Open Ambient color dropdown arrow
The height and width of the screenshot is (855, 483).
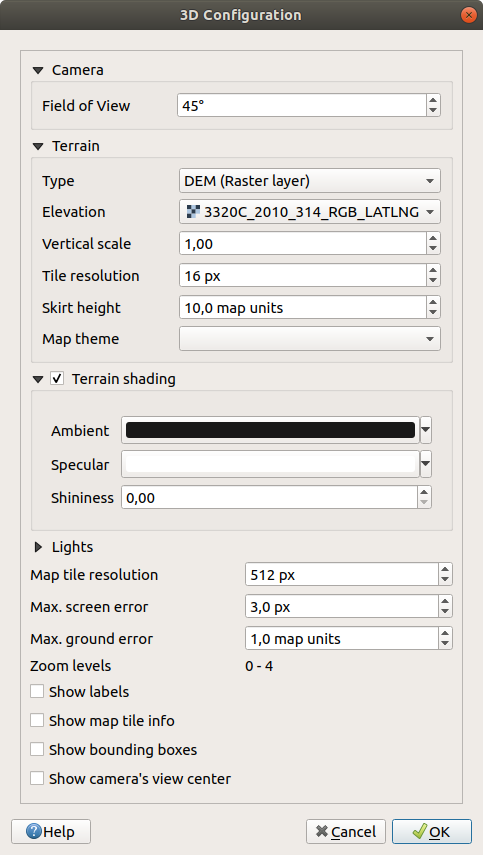(x=426, y=430)
